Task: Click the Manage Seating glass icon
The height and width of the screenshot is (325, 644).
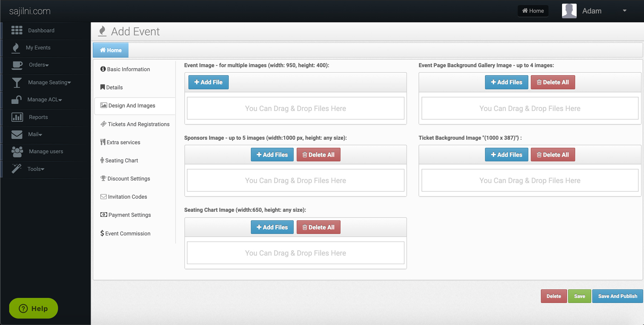Action: (x=16, y=83)
